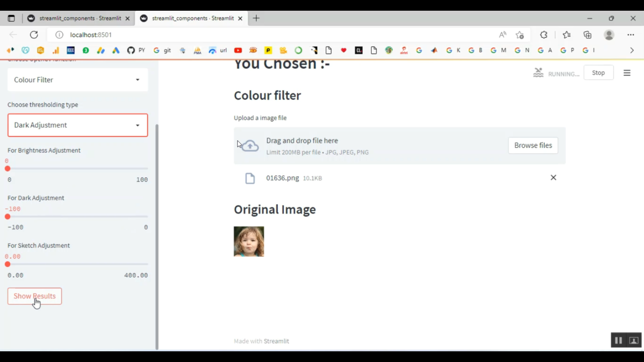Open the Streamlit footer link
The image size is (644, 362).
(276, 341)
